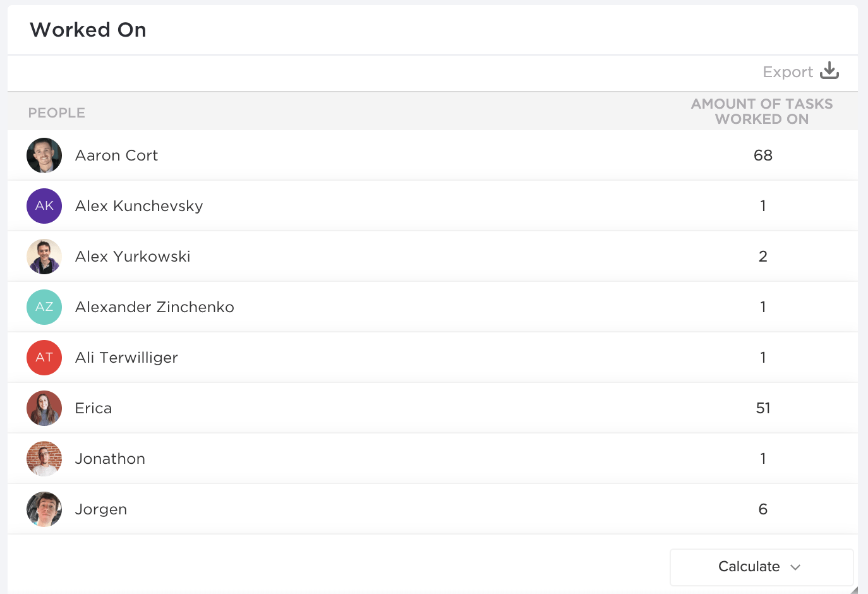Click Ali Terwilliger's name

pyautogui.click(x=126, y=358)
